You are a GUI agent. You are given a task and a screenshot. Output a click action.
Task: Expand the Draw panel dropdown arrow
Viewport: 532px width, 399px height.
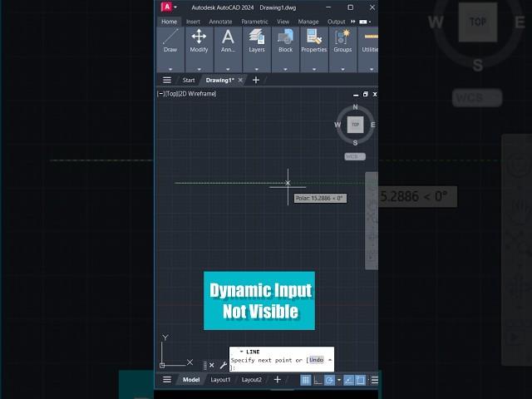(170, 69)
